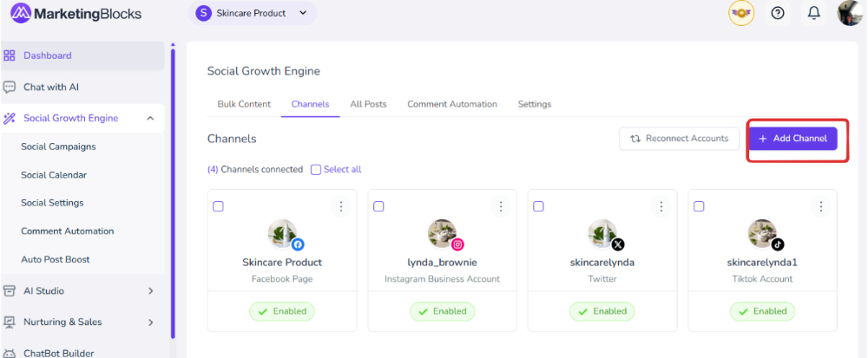Check the Skincare Product Facebook channel box
The width and height of the screenshot is (868, 358).
219,206
